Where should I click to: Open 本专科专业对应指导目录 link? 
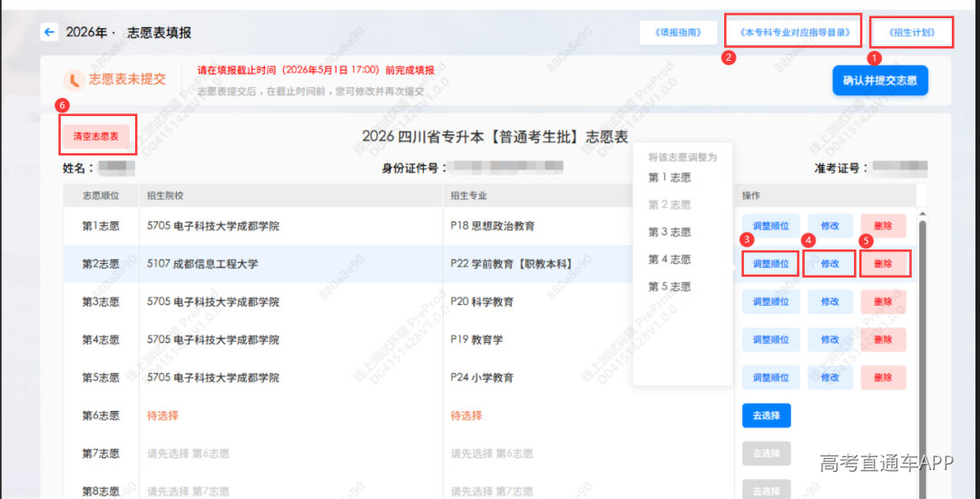click(x=794, y=33)
